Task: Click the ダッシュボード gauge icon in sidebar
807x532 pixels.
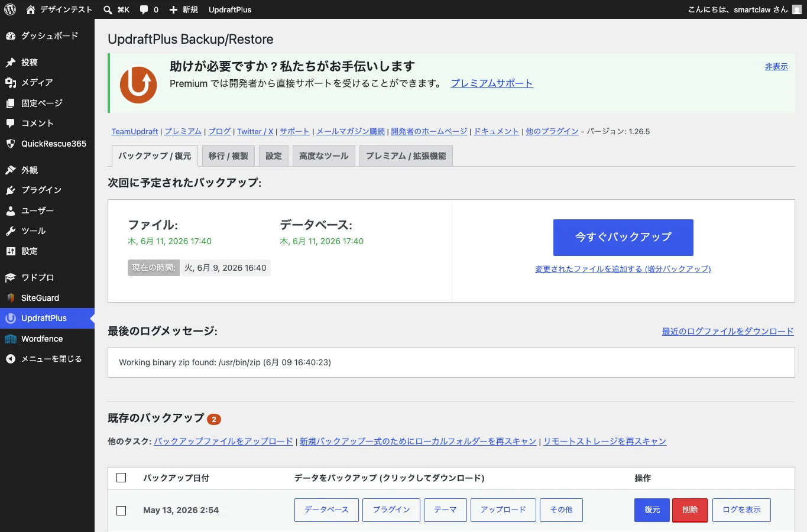Action: [x=11, y=35]
